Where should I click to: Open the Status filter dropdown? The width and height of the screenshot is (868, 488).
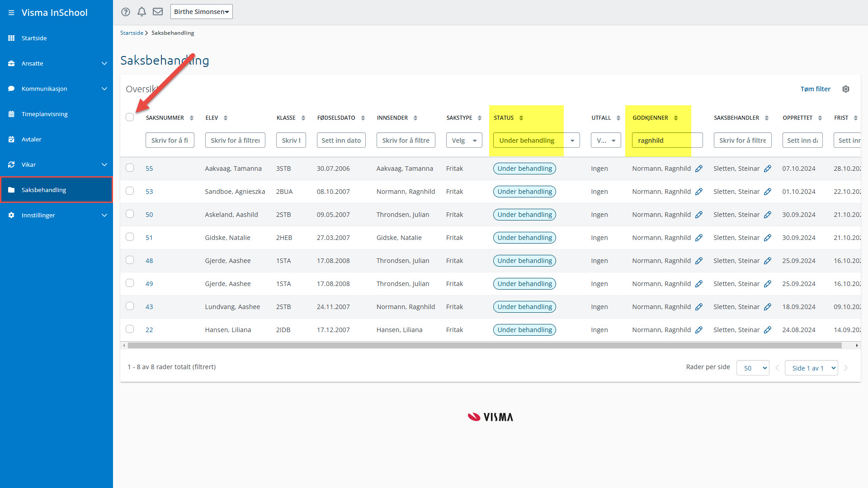pyautogui.click(x=536, y=141)
